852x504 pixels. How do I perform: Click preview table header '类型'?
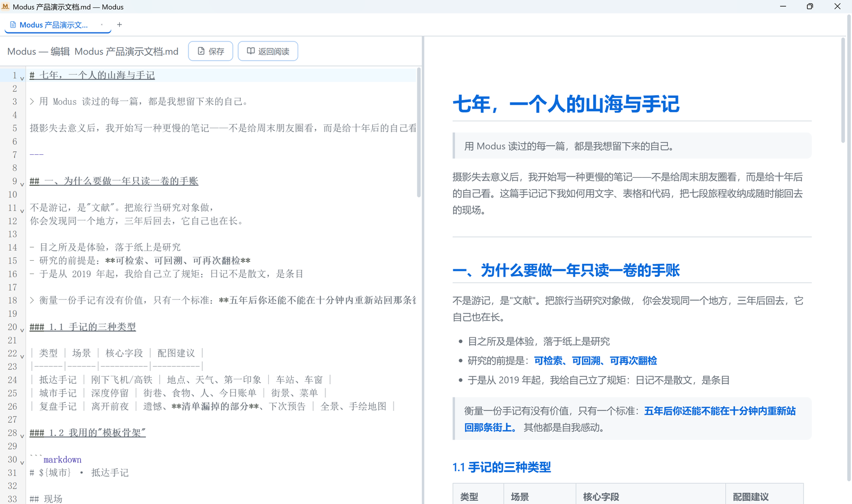point(469,497)
